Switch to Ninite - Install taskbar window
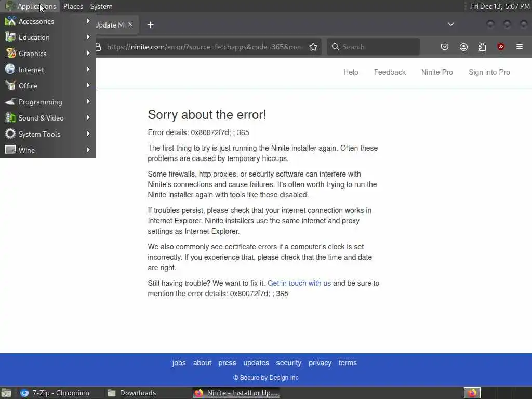The height and width of the screenshot is (399, 532). (236, 393)
